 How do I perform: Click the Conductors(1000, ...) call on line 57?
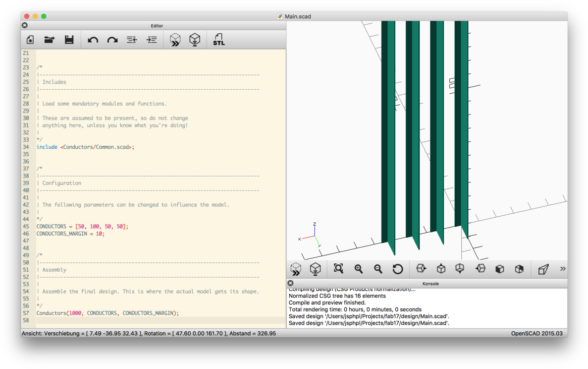tap(107, 312)
